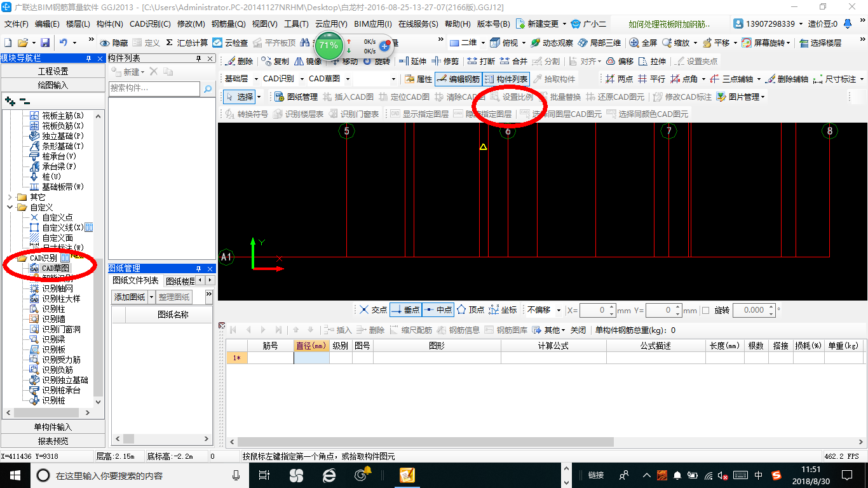Select the 打断 break tool
868x488 pixels.
tap(481, 62)
